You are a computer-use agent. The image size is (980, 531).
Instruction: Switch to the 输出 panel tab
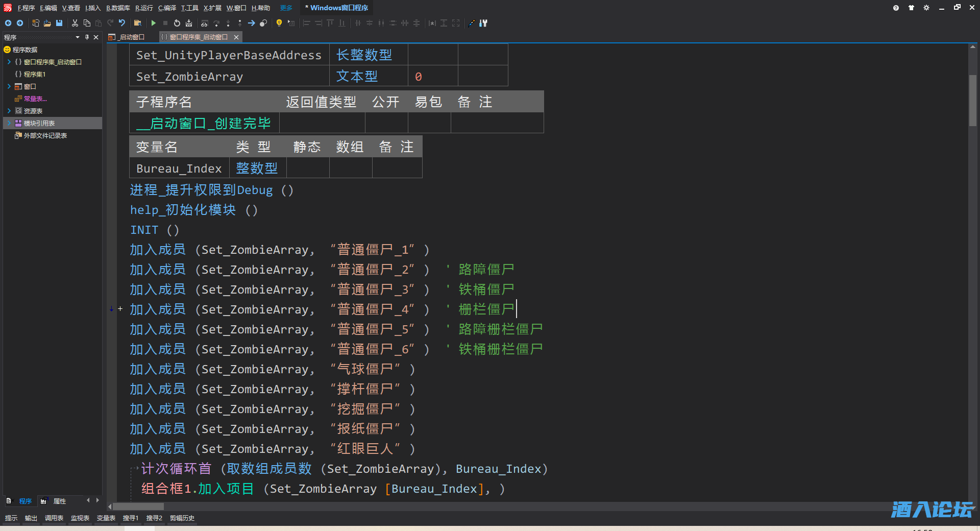30,518
